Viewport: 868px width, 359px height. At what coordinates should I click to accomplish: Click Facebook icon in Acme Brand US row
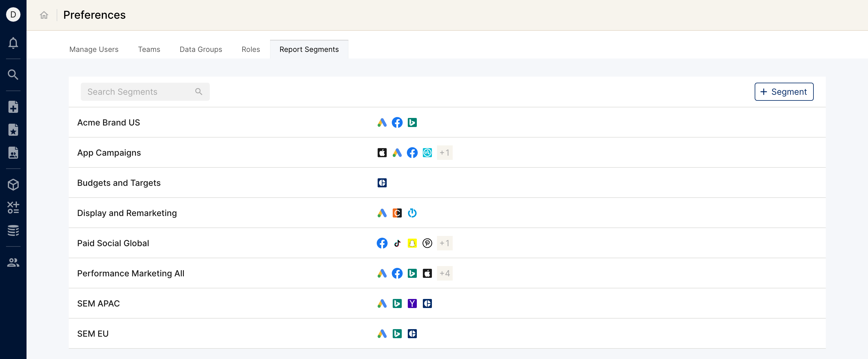pos(397,122)
